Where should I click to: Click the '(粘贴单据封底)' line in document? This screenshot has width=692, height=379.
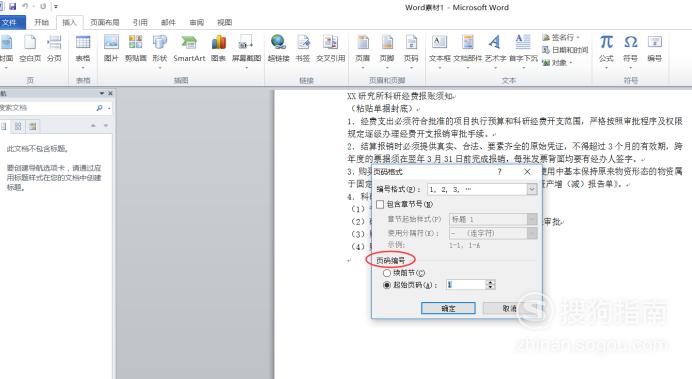[382, 109]
